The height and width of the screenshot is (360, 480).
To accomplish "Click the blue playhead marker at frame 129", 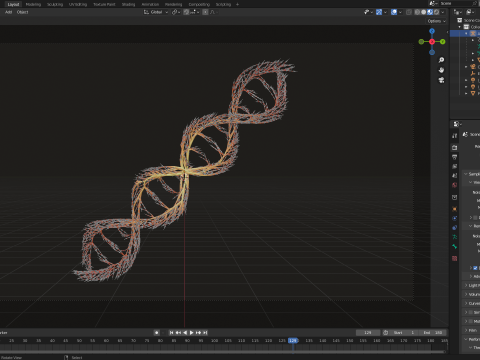I will tap(293, 341).
